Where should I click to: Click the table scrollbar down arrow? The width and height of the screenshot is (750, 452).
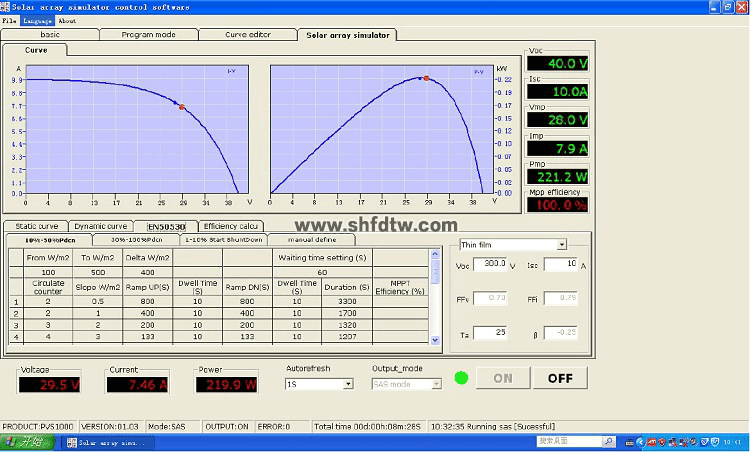434,340
